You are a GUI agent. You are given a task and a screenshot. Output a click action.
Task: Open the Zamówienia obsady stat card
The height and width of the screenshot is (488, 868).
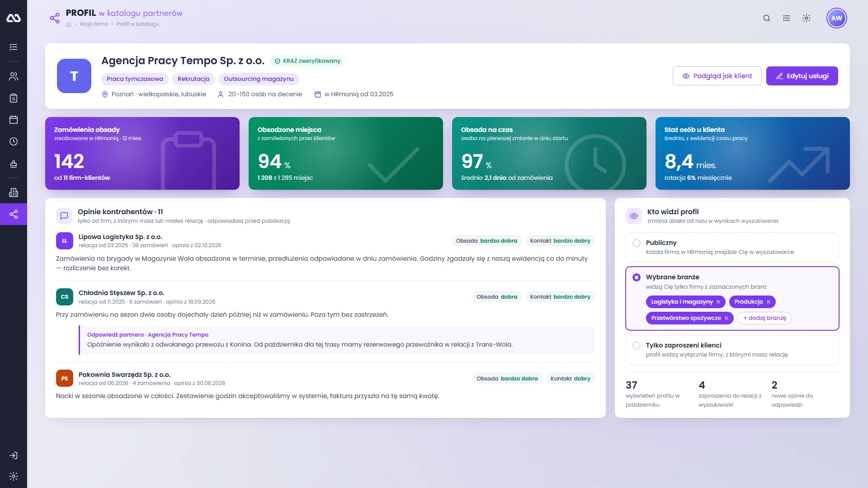click(142, 153)
